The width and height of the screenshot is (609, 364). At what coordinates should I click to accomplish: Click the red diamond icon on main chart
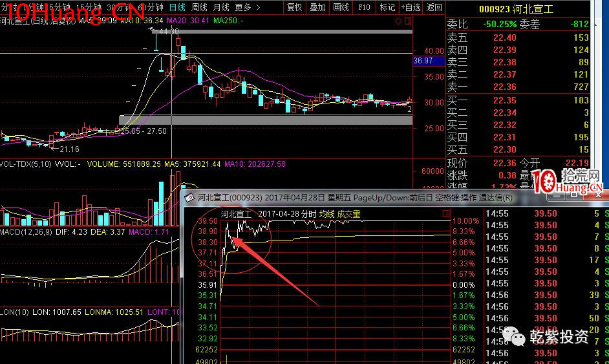(x=398, y=21)
